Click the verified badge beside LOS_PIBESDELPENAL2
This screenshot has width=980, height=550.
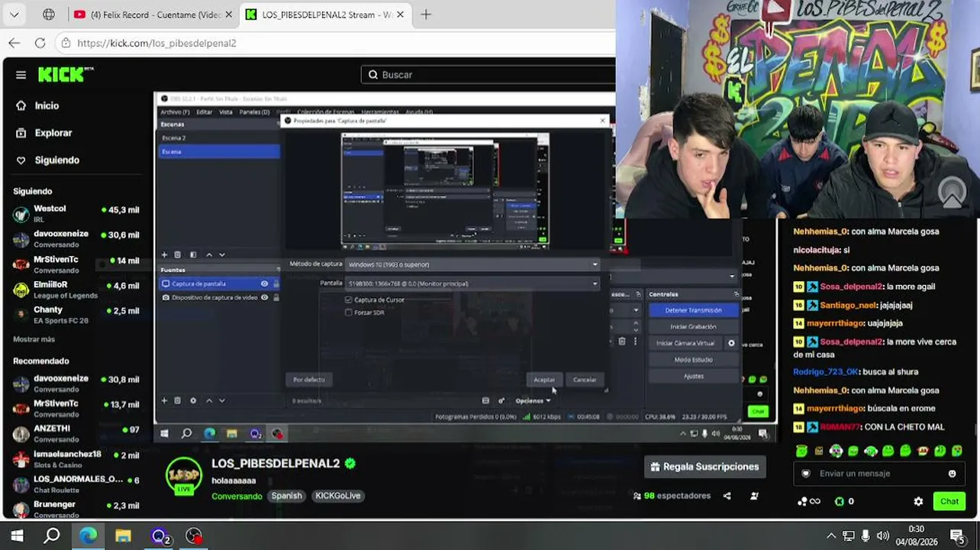pos(350,464)
